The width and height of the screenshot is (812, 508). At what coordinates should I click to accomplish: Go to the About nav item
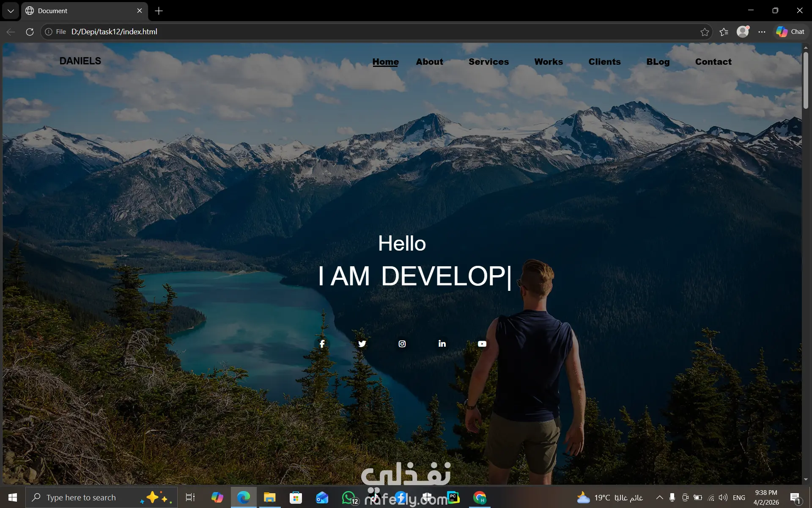(429, 62)
